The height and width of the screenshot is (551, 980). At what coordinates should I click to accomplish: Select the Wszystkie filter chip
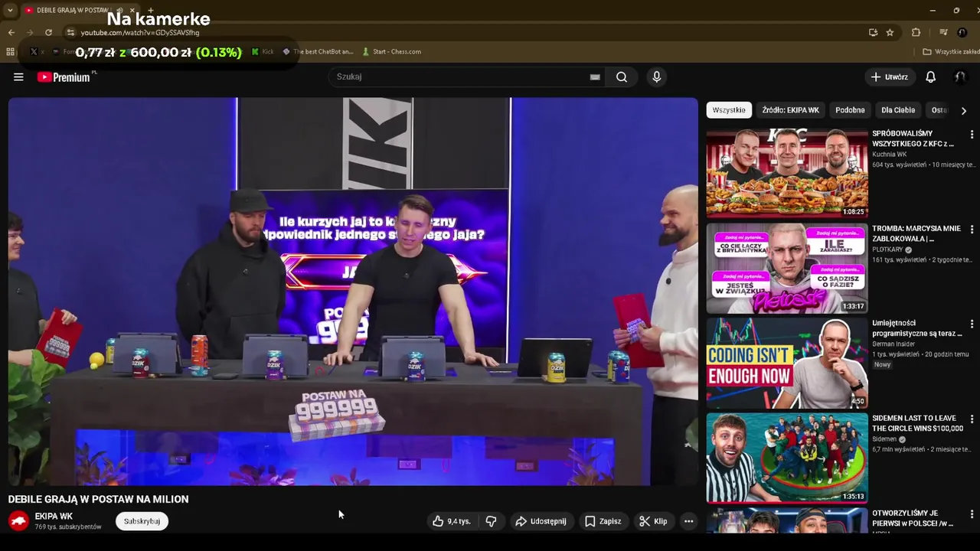tap(728, 110)
